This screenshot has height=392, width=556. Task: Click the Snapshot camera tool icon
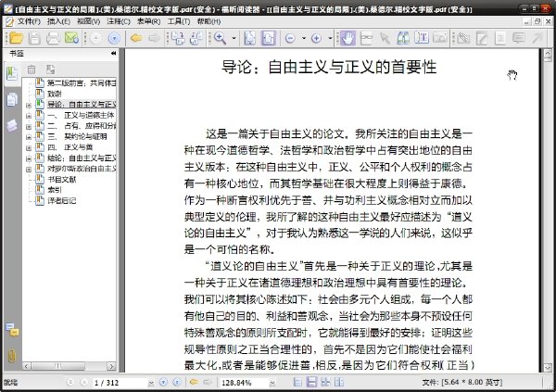pos(440,38)
